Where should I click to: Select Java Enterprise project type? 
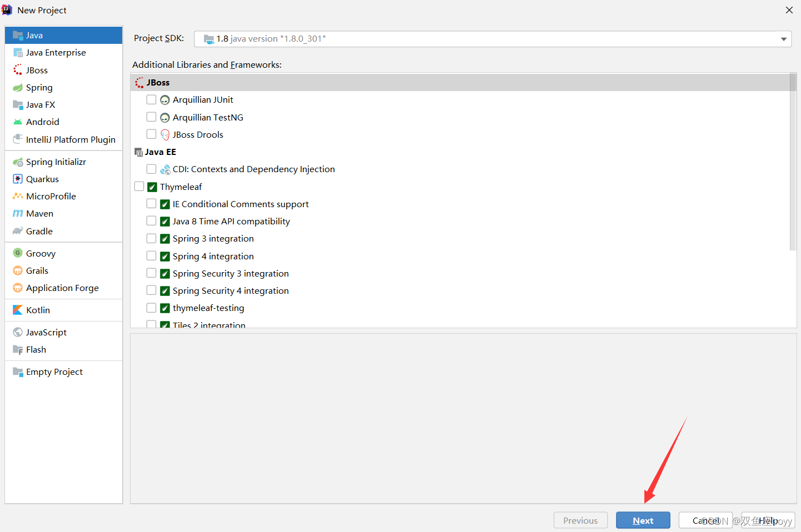click(64, 52)
